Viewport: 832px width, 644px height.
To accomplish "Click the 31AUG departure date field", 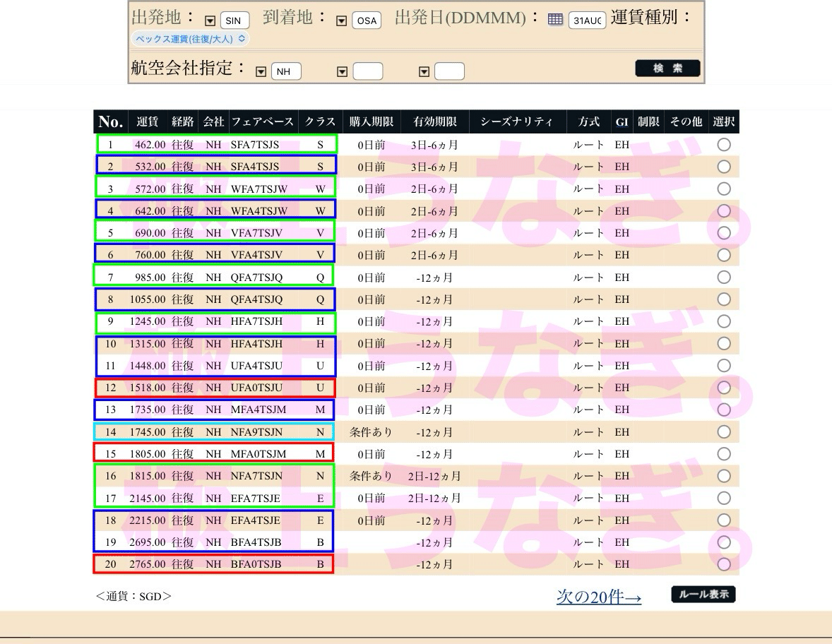I will tap(588, 20).
